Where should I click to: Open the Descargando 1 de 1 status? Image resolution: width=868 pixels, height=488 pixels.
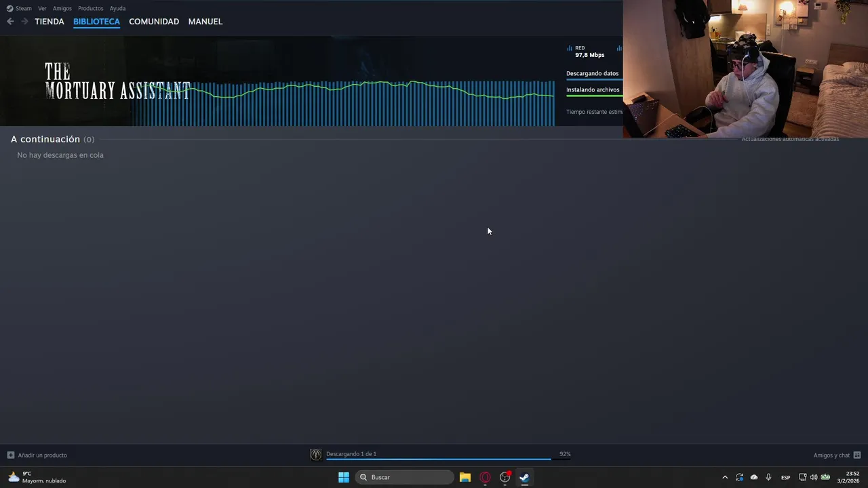coord(351,454)
